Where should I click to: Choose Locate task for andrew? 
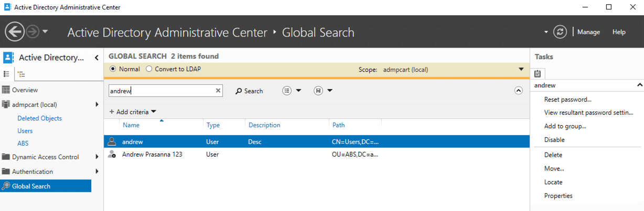pyautogui.click(x=553, y=182)
